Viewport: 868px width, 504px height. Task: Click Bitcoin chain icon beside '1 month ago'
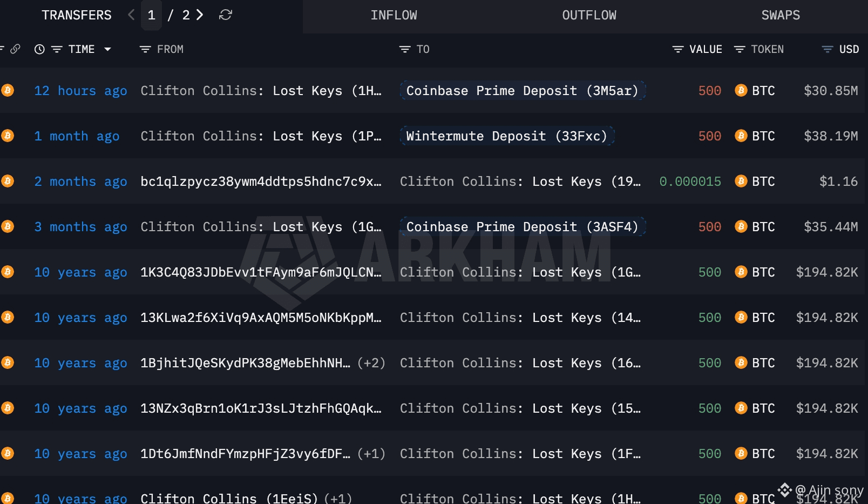click(x=7, y=136)
